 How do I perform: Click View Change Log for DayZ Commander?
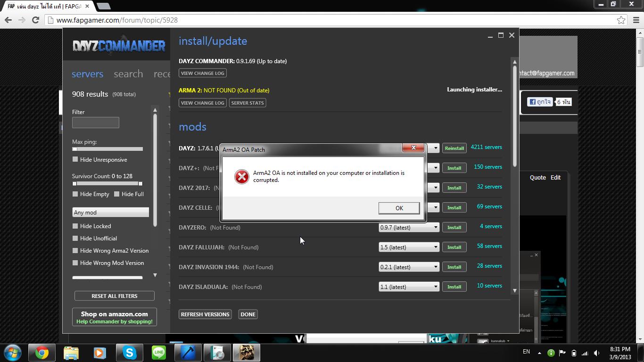203,73
